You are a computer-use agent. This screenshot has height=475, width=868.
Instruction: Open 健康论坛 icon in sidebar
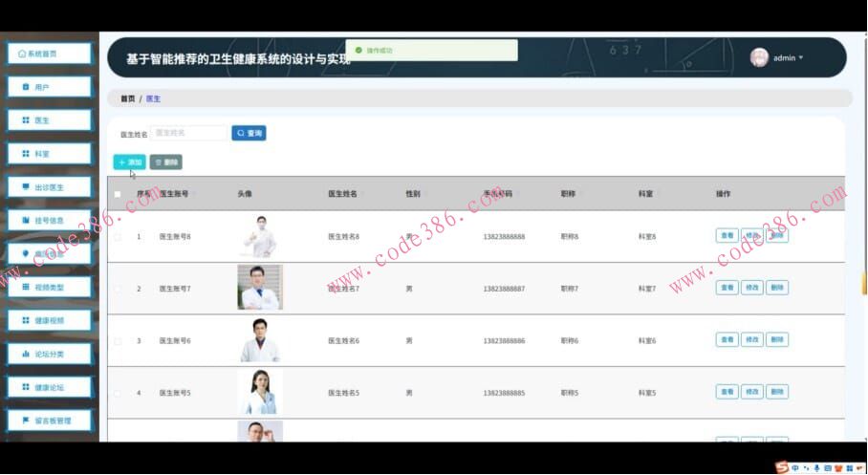point(26,387)
